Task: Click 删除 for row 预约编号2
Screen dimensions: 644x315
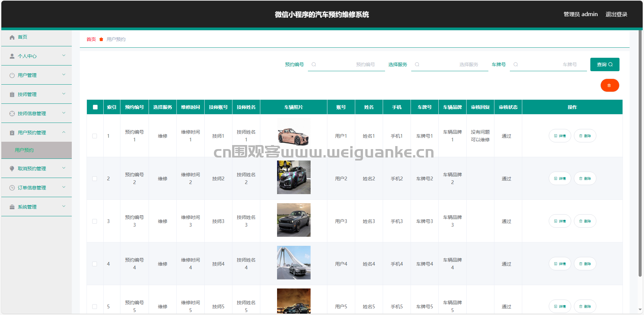Action: click(x=585, y=179)
